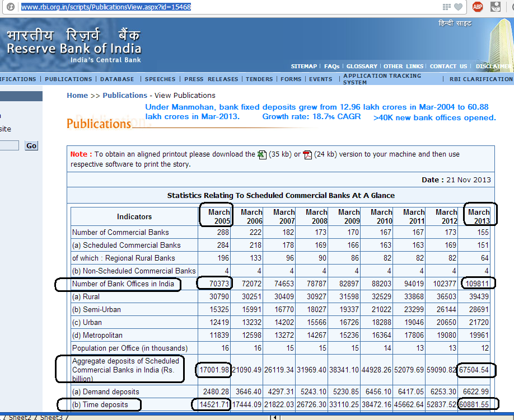Open the PRESS RELEASES menu

click(x=211, y=79)
